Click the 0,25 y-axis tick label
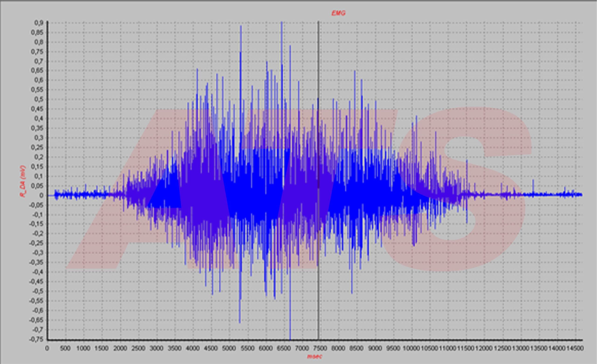This screenshot has height=364, width=597. pyautogui.click(x=38, y=147)
